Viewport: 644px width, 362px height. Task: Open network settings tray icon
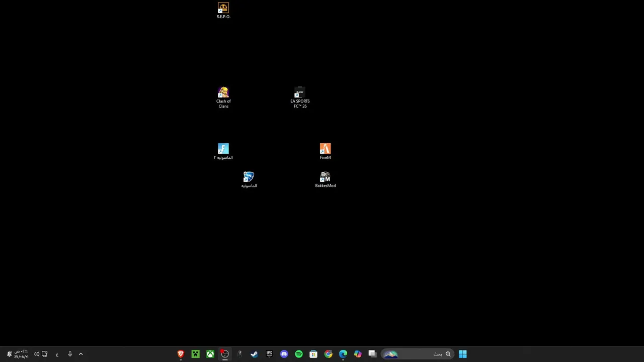44,354
